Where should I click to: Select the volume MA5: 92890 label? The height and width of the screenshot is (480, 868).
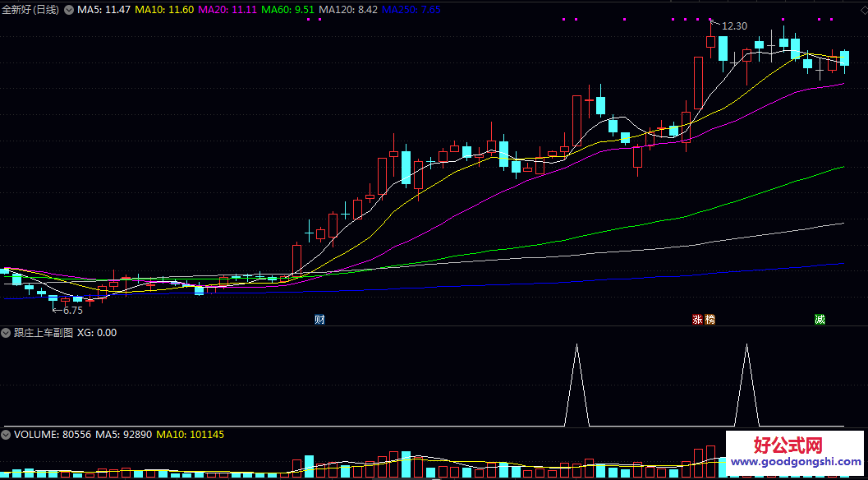tap(124, 435)
